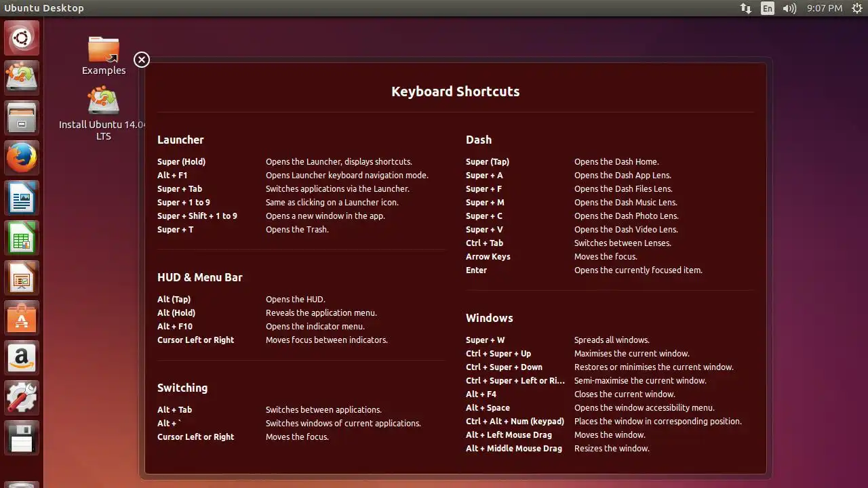Click the 9:07 PM clock indicator
868x488 pixels.
click(x=825, y=8)
